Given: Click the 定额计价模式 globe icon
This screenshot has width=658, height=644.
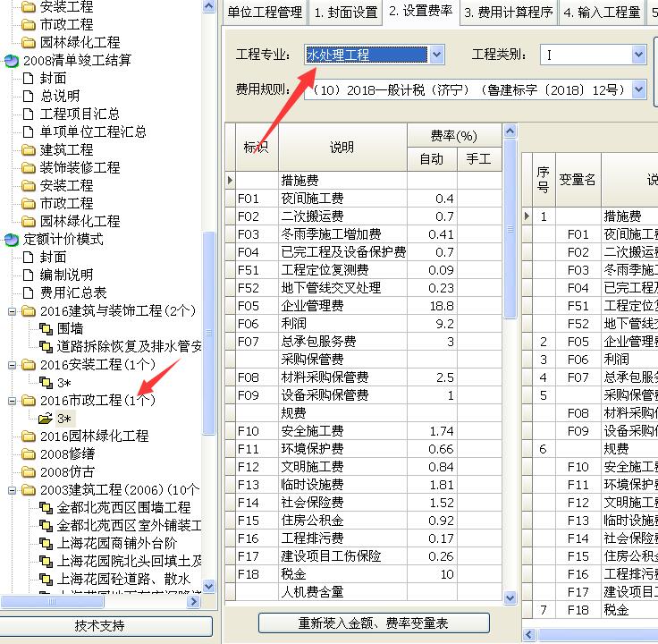Looking at the screenshot, I should click(x=12, y=240).
